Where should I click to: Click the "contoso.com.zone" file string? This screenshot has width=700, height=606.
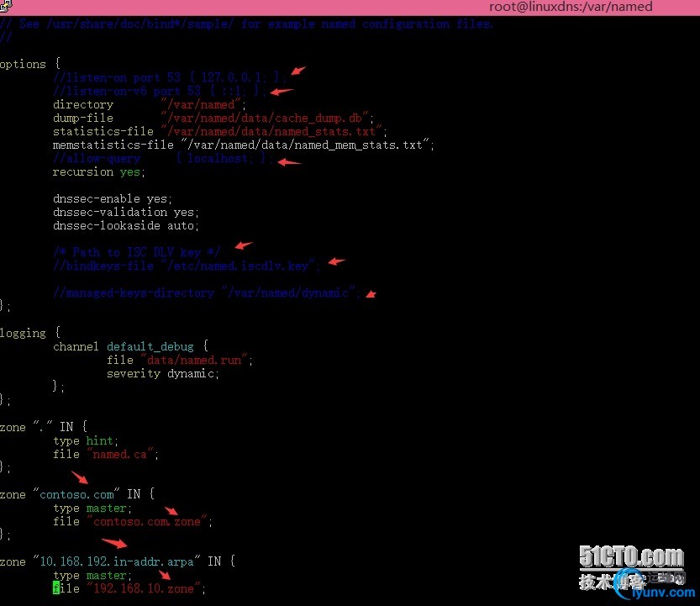tap(147, 522)
